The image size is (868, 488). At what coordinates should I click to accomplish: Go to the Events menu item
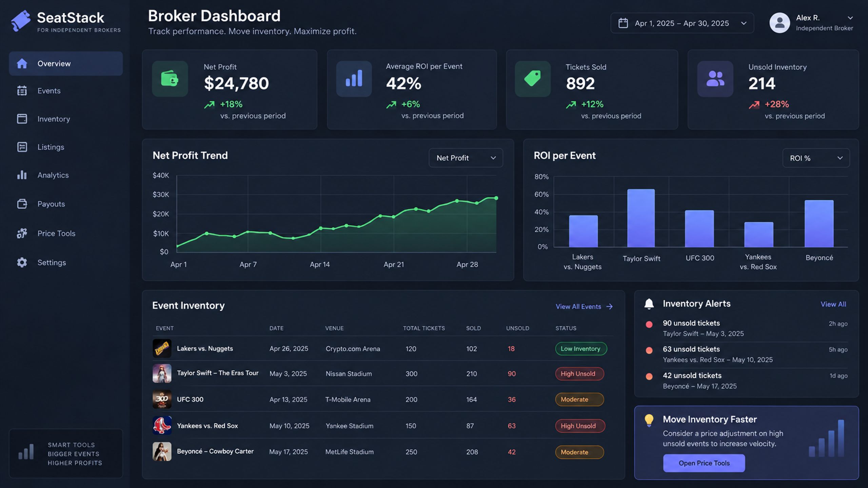(66, 91)
